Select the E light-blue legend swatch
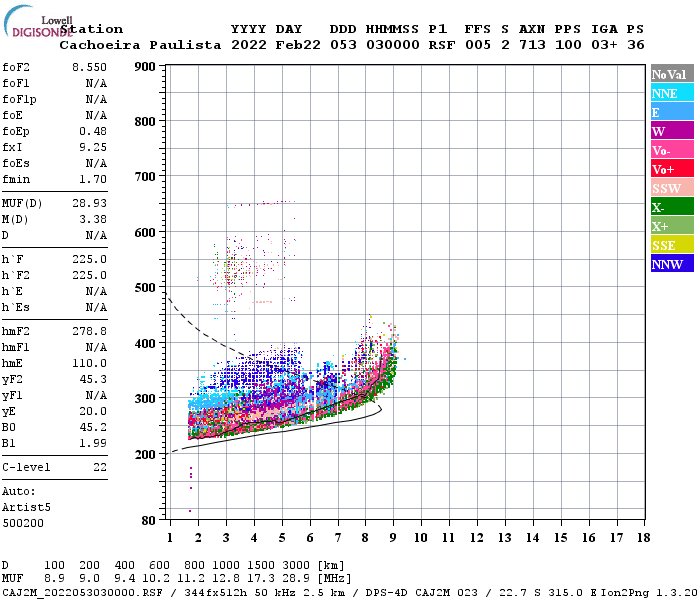The image size is (700, 600). (672, 112)
